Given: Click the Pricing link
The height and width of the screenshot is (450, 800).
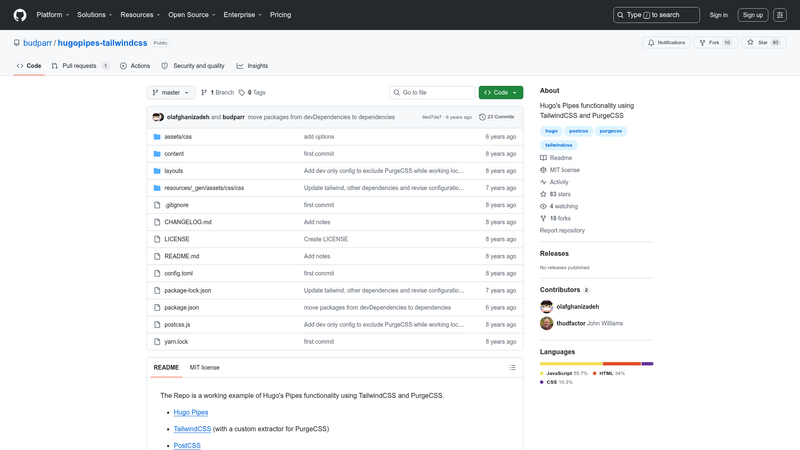Looking at the screenshot, I should pyautogui.click(x=281, y=15).
